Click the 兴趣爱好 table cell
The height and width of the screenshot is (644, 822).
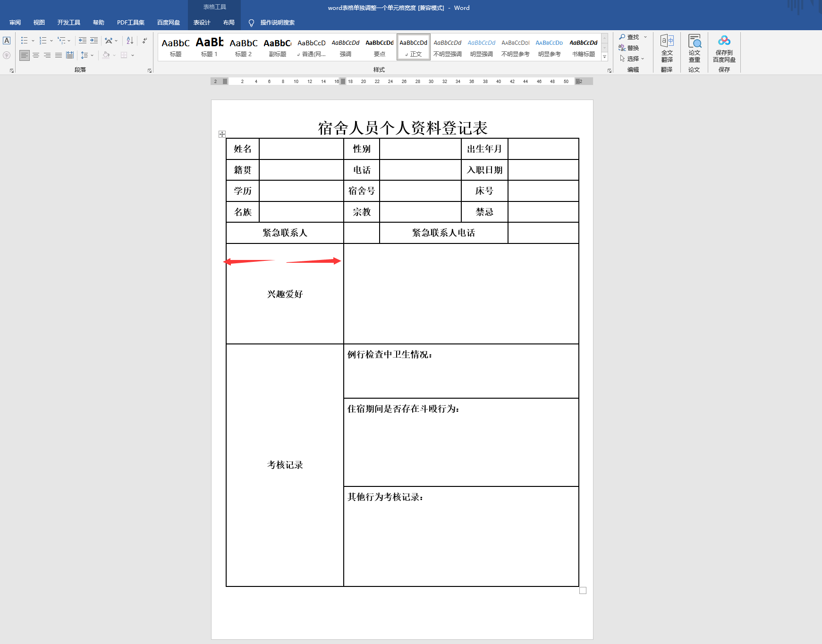285,294
